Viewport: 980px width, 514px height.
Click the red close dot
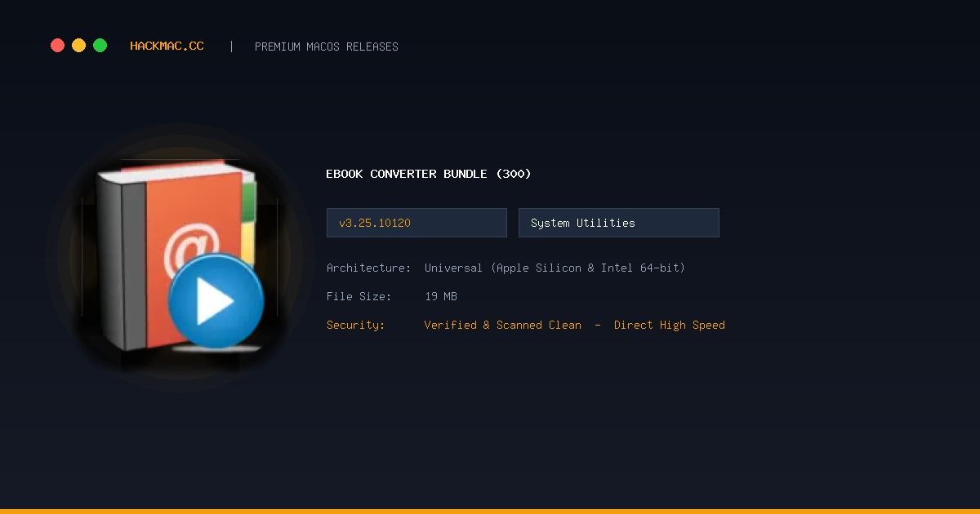click(57, 46)
